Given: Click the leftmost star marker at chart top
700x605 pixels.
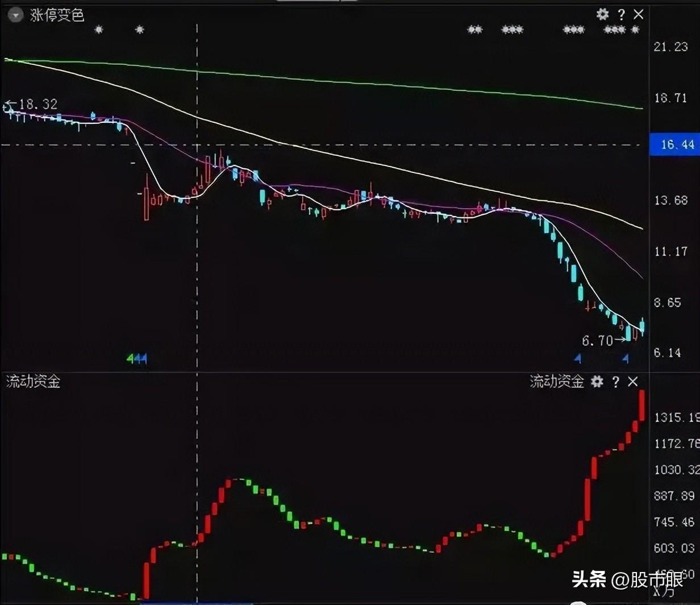Looking at the screenshot, I should 99,30.
